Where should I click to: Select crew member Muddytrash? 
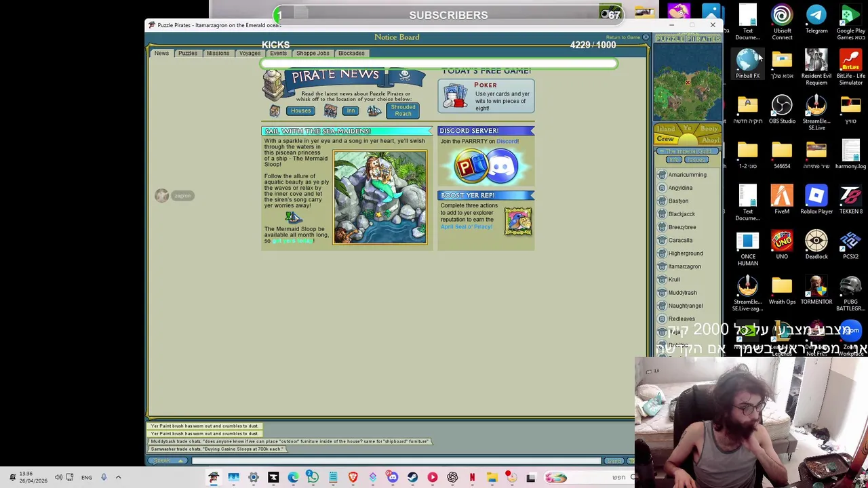(682, 293)
